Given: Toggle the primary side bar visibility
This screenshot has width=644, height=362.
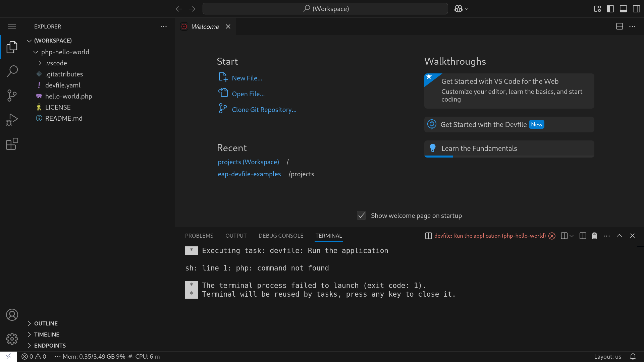Looking at the screenshot, I should click(x=610, y=9).
